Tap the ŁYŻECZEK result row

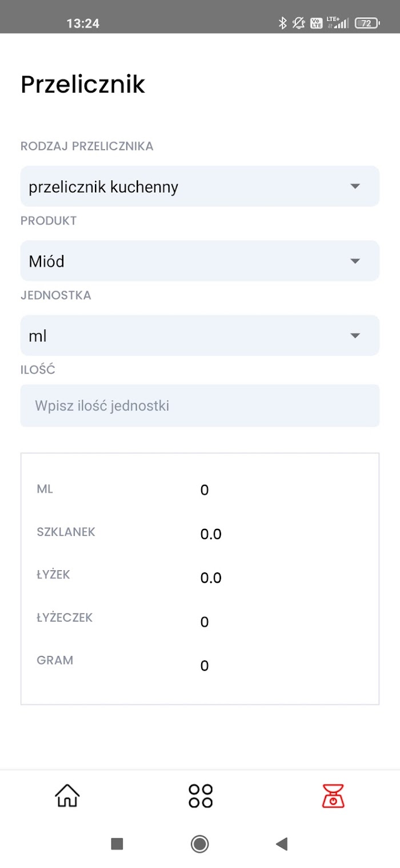click(200, 620)
